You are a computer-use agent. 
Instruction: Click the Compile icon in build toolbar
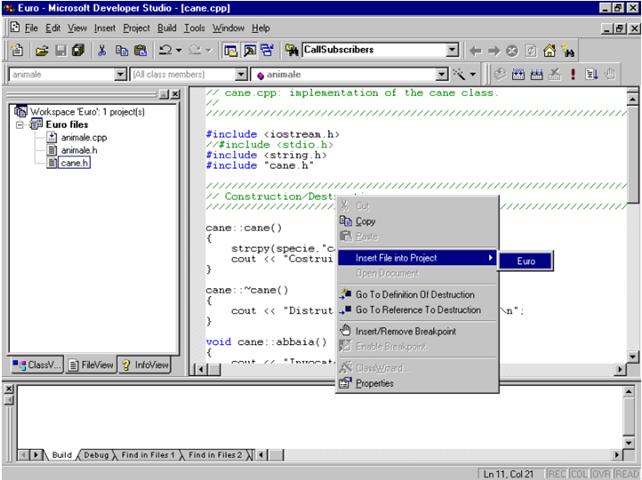point(499,74)
